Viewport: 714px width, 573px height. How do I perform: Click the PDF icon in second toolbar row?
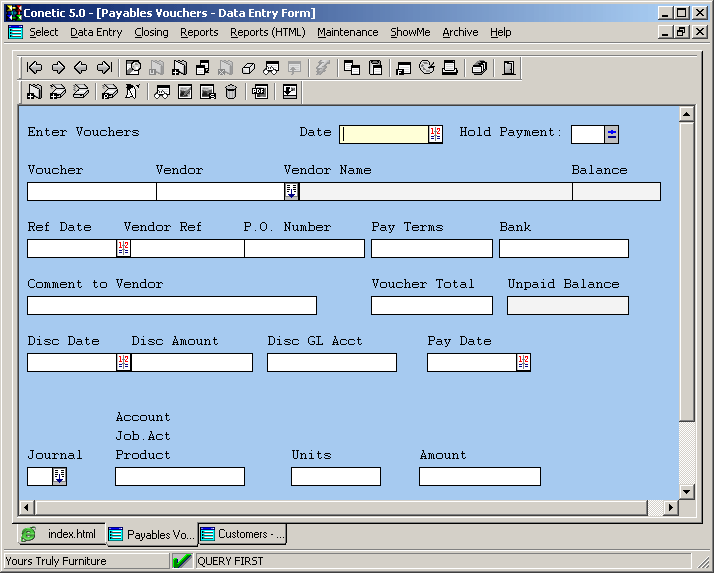tap(260, 92)
